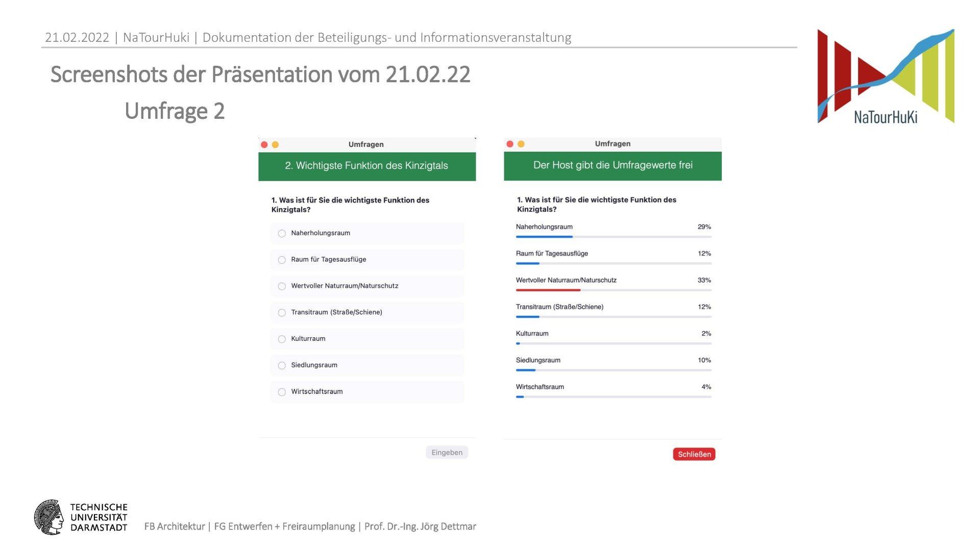Viewport: 980px width, 551px height.
Task: Click the '2. Wichtigste Funktion des Kinzigtals' header
Action: click(367, 166)
